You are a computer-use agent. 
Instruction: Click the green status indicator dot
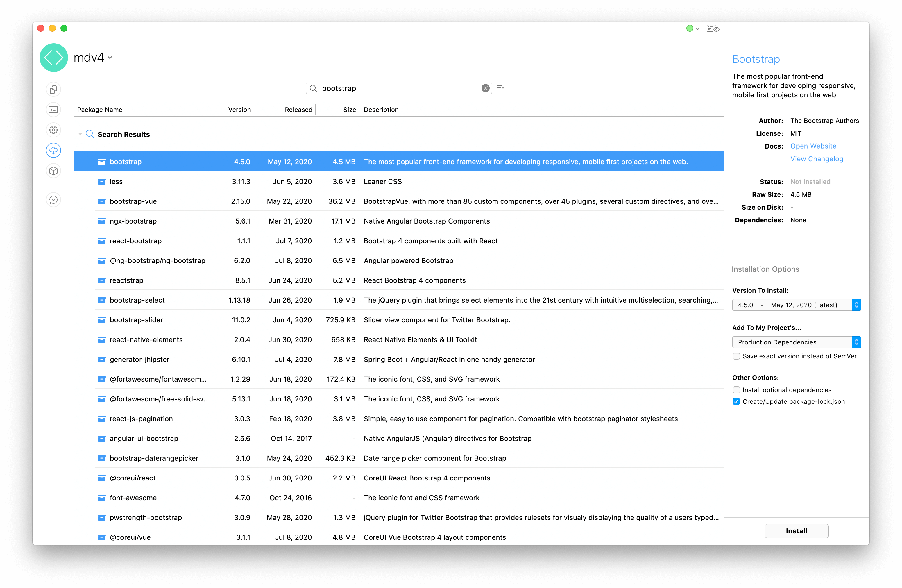pyautogui.click(x=689, y=28)
